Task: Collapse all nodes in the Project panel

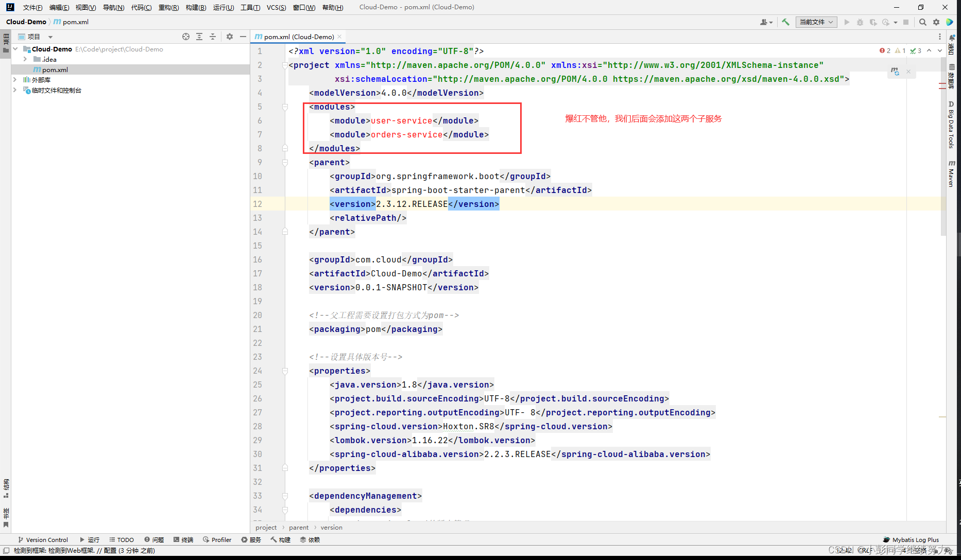Action: click(x=213, y=37)
